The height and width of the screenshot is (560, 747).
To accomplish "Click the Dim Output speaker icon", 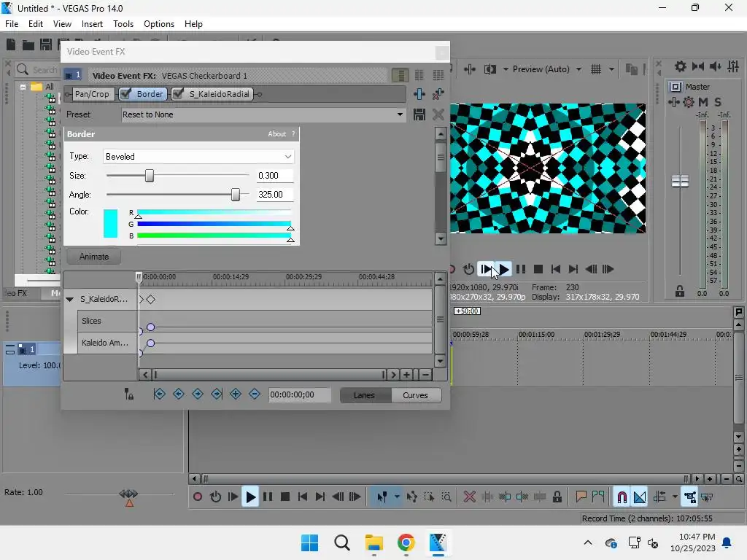I will (x=715, y=66).
